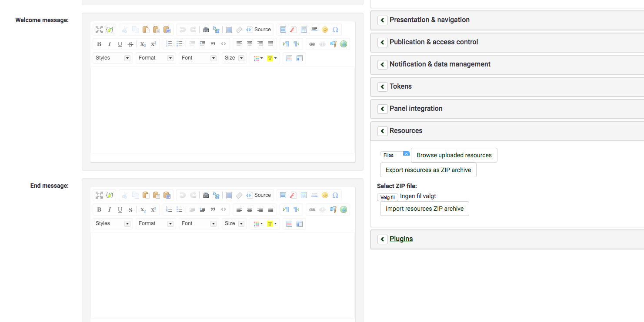Open Font dropdown in Welcome message editor

point(199,58)
